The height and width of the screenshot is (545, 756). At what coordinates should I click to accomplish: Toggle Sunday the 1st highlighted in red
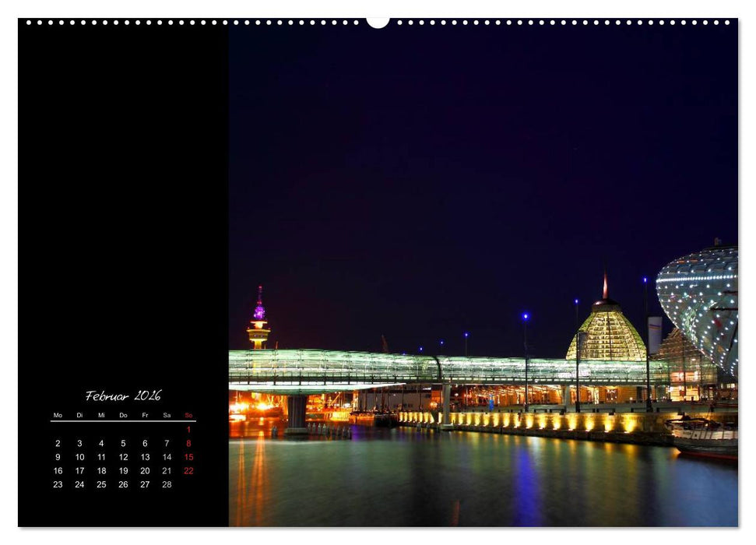(x=188, y=430)
